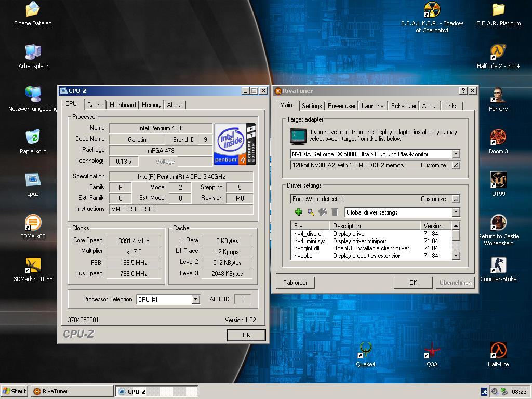Click OK button in RivaTuner window
The width and height of the screenshot is (532, 399).
[413, 282]
